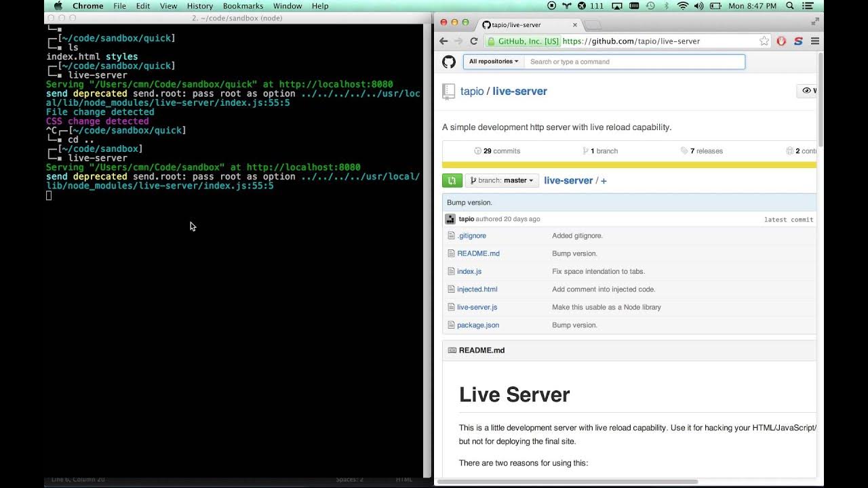Viewport: 868px width, 488px height.
Task: Open the File menu
Action: click(x=119, y=5)
